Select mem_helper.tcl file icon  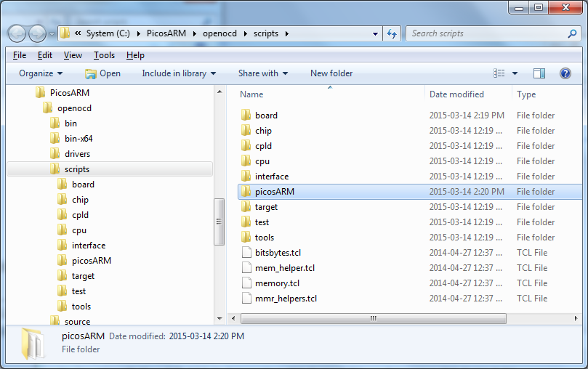click(x=246, y=268)
